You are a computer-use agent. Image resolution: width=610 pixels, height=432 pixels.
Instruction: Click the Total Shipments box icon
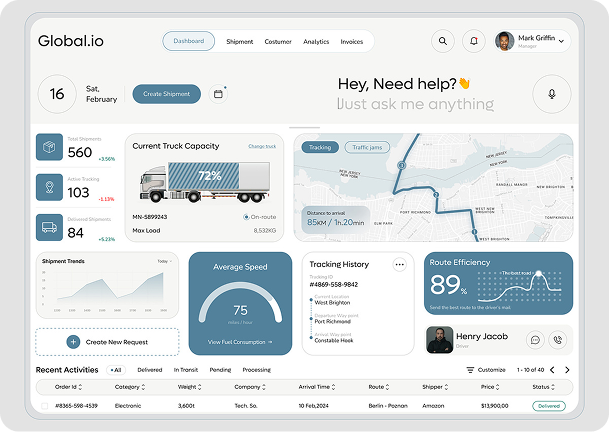coord(49,148)
